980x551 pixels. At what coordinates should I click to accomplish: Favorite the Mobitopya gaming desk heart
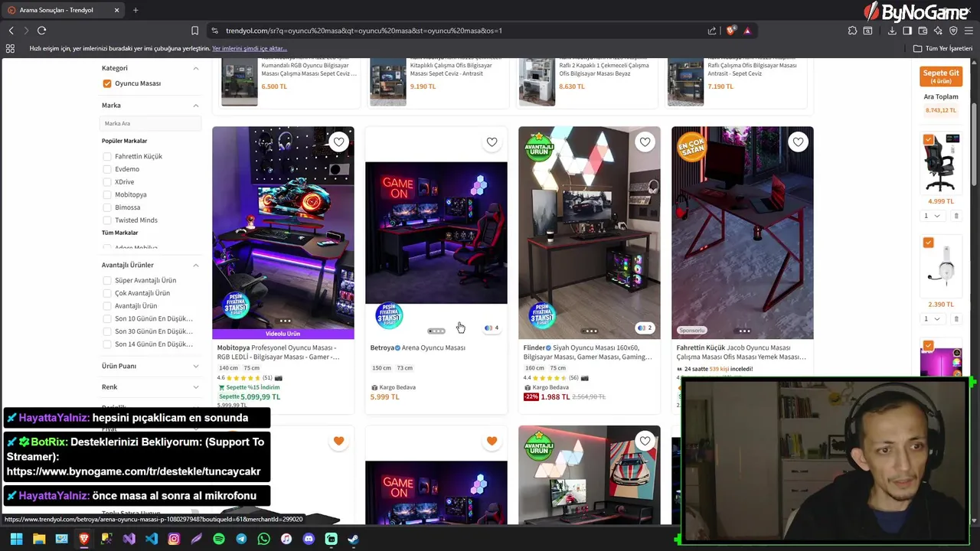pyautogui.click(x=338, y=142)
